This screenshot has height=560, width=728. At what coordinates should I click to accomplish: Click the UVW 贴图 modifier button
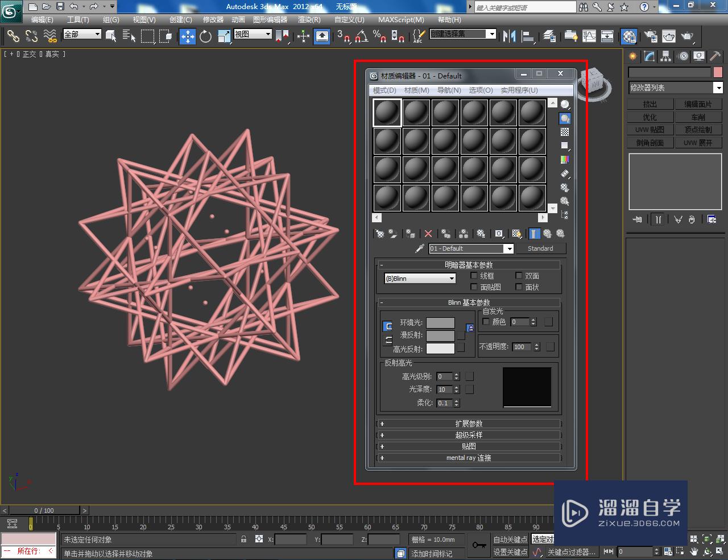pyautogui.click(x=650, y=130)
